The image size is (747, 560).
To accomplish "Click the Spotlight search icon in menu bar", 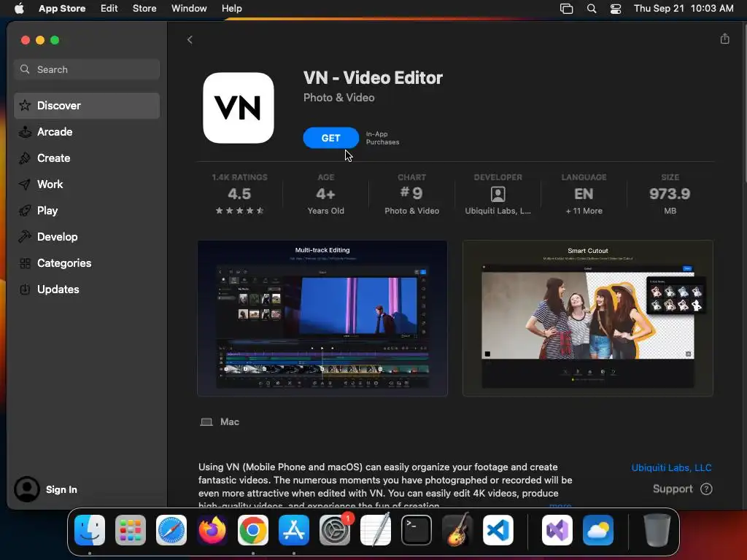I will (x=591, y=9).
